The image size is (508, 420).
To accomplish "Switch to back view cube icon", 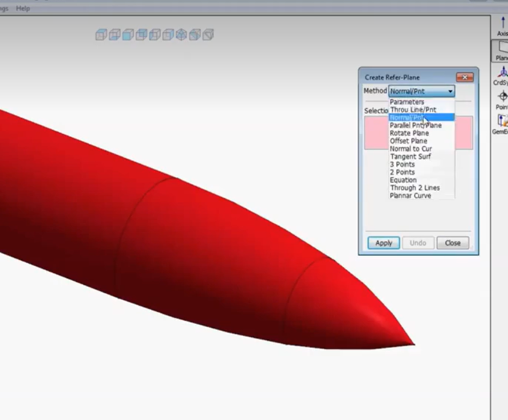I will tap(141, 35).
